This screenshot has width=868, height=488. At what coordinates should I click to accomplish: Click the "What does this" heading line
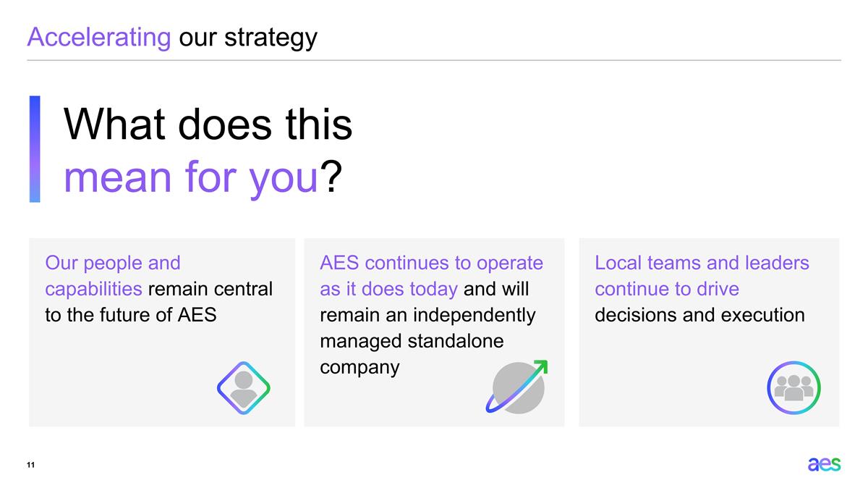pos(208,125)
